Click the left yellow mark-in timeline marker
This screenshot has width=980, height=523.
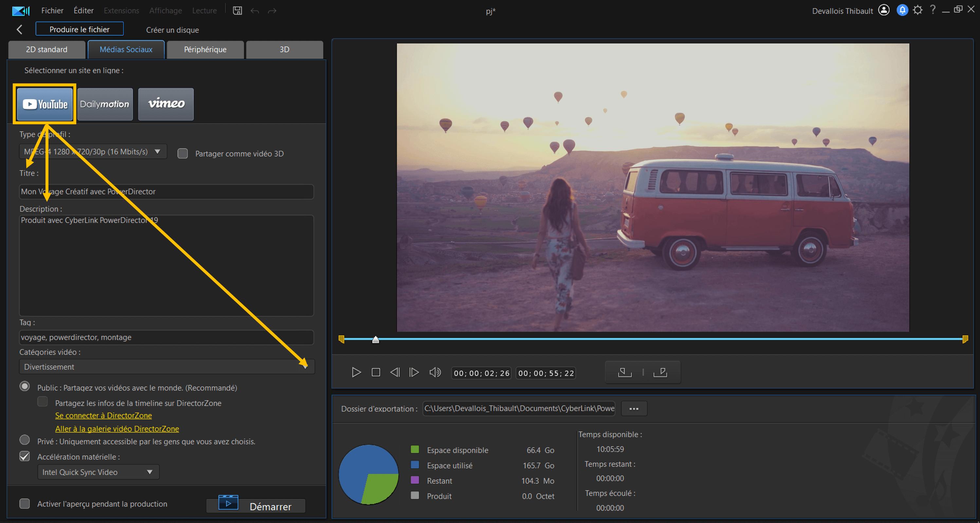coord(341,339)
